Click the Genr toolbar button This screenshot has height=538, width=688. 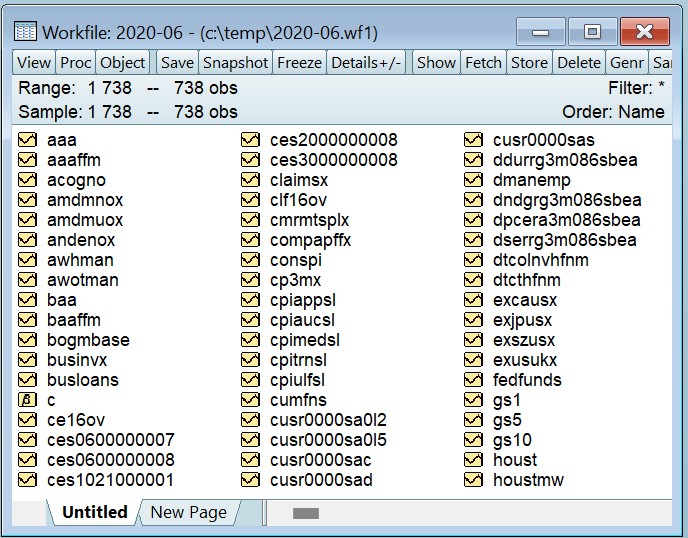(x=627, y=62)
